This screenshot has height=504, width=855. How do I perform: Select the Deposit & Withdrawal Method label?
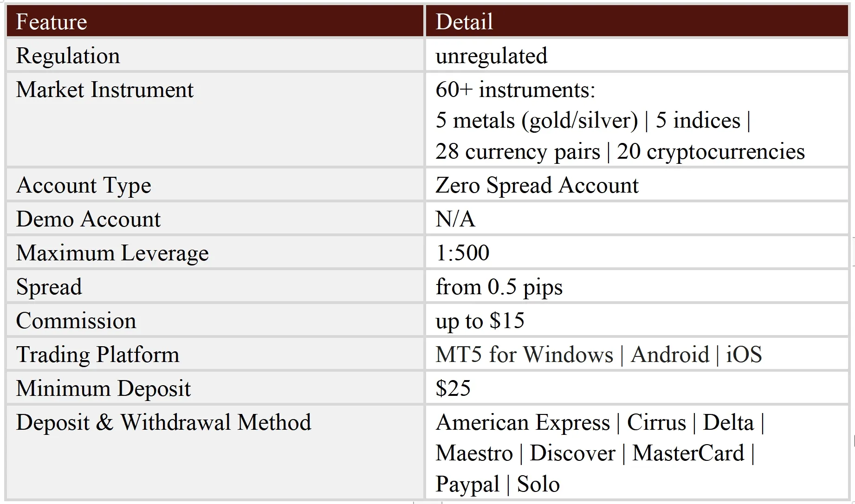point(163,423)
